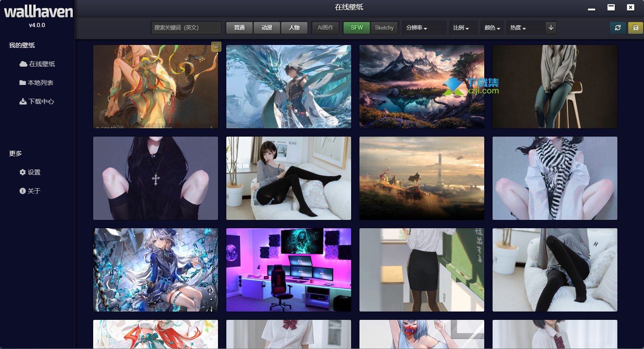Open the mountain lake landscape wallpaper

(422, 87)
